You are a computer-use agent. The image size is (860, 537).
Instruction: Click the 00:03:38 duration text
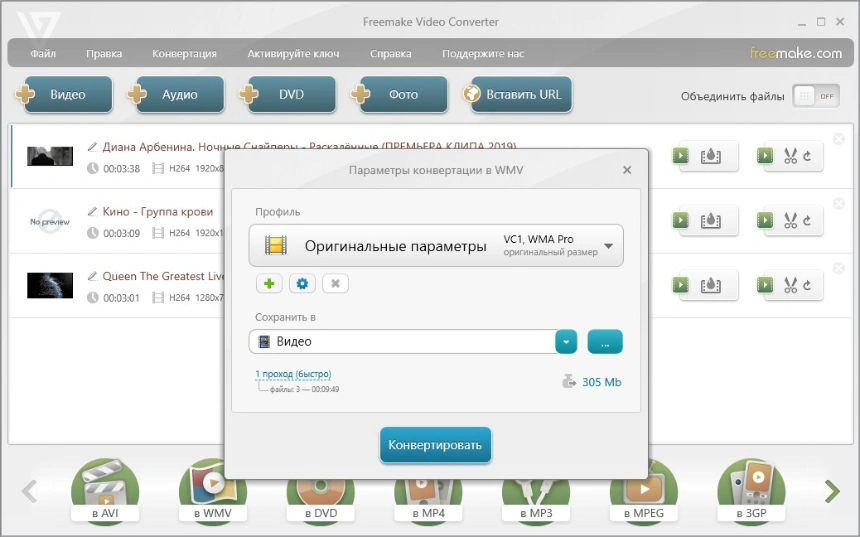point(121,169)
